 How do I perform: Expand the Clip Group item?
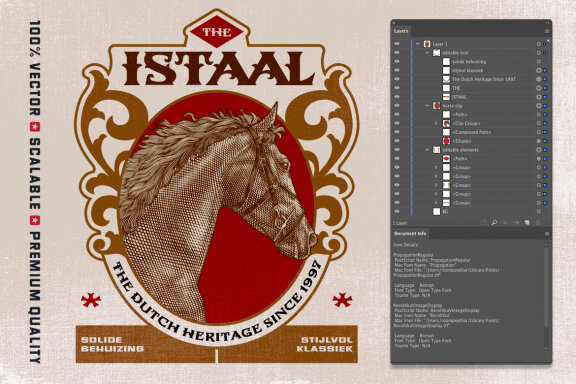[436, 123]
